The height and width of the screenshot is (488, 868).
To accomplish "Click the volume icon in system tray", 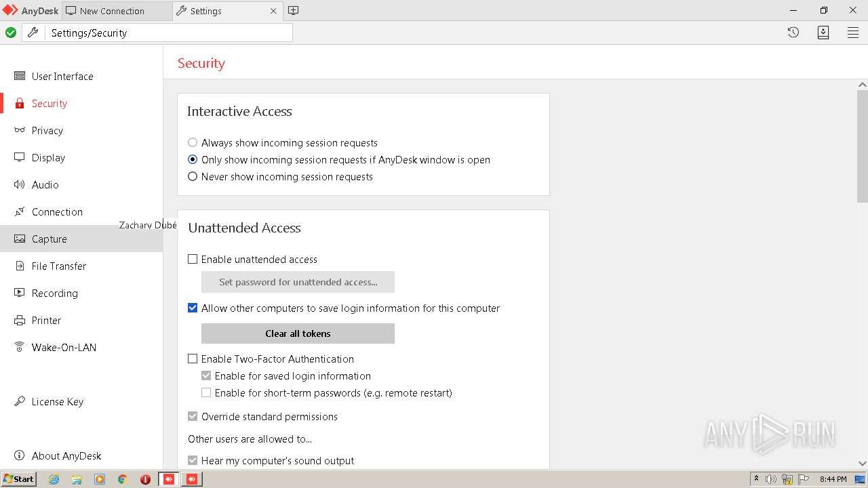I will point(771,479).
